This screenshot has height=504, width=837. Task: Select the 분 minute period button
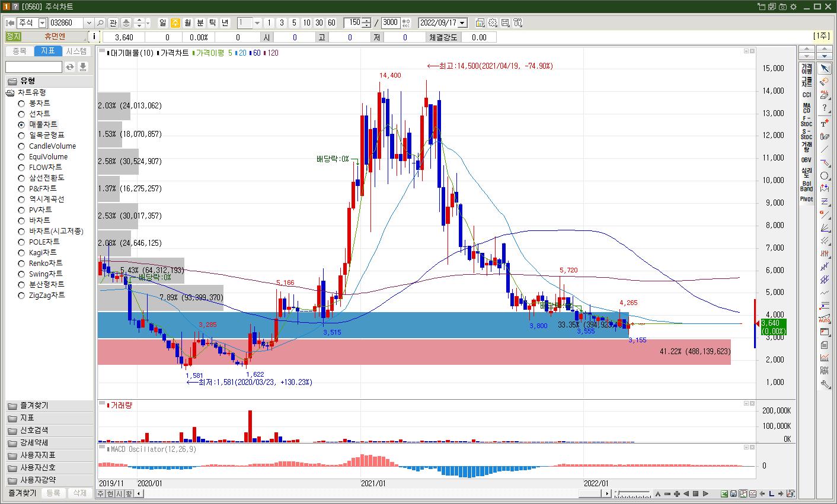(200, 23)
